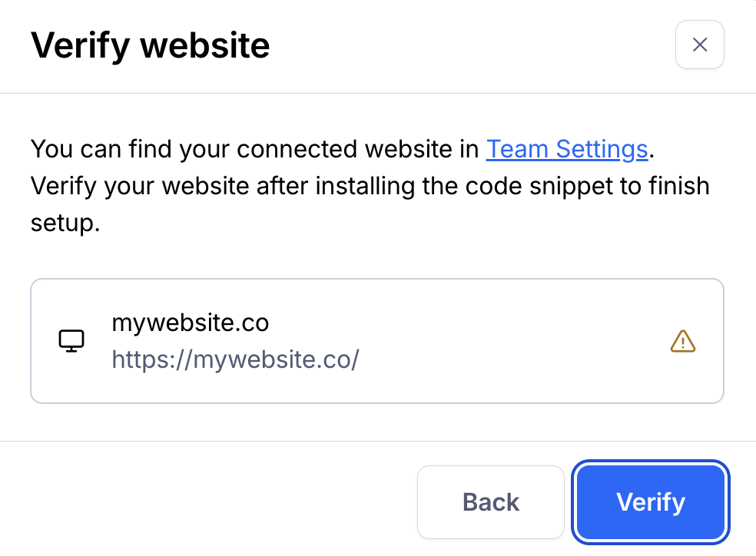The height and width of the screenshot is (556, 756).
Task: Open the Team Settings link
Action: coord(567,148)
